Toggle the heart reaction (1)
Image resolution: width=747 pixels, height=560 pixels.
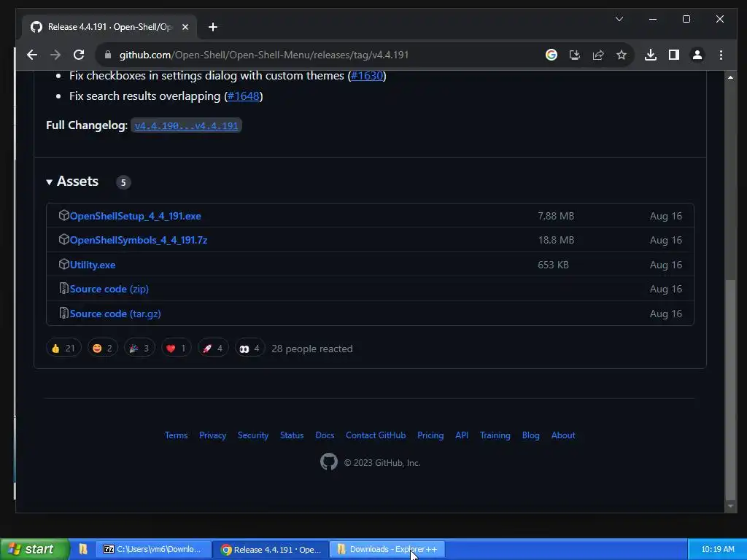click(177, 349)
